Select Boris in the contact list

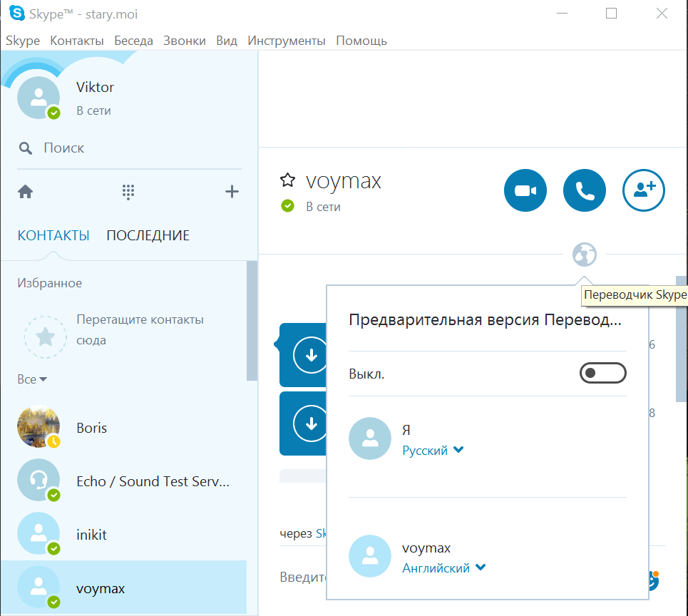(124, 427)
